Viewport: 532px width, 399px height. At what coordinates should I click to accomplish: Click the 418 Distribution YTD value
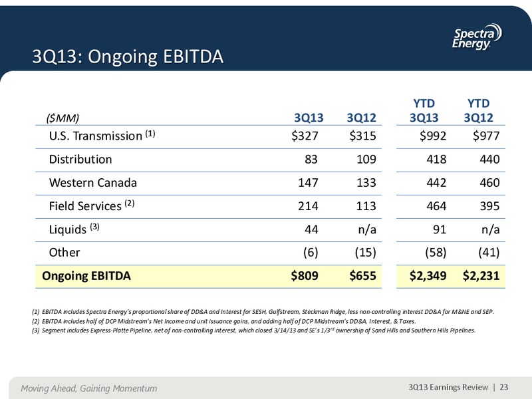436,159
